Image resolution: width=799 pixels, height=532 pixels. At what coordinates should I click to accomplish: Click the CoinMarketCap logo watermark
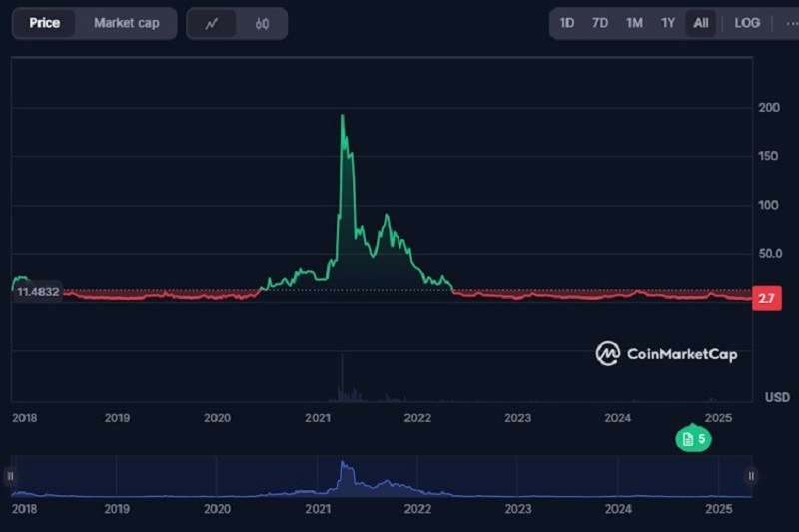(x=666, y=353)
